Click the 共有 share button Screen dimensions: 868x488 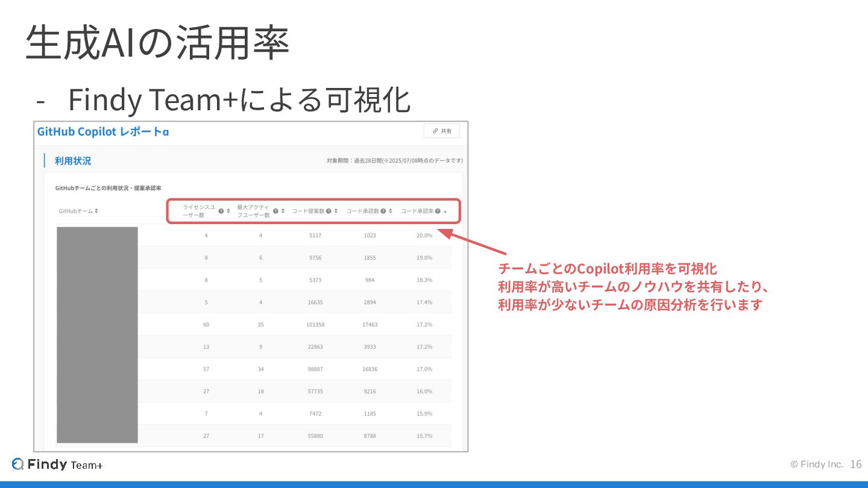pos(442,131)
